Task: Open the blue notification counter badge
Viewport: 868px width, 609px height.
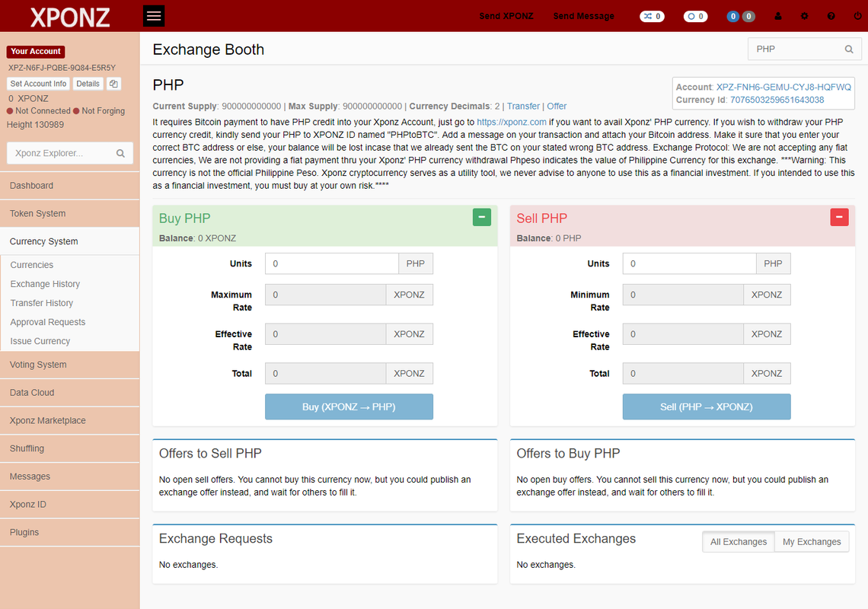Action: point(733,17)
